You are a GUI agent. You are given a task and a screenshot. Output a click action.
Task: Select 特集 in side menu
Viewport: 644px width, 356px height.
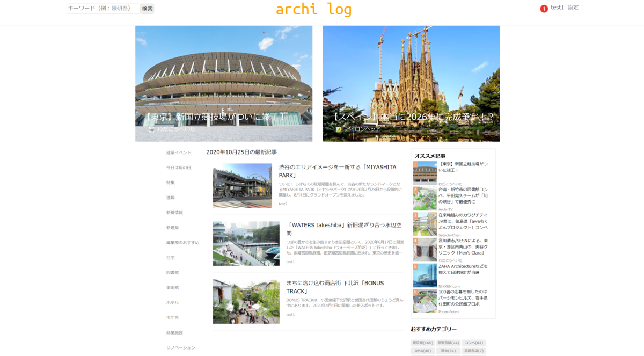171,183
